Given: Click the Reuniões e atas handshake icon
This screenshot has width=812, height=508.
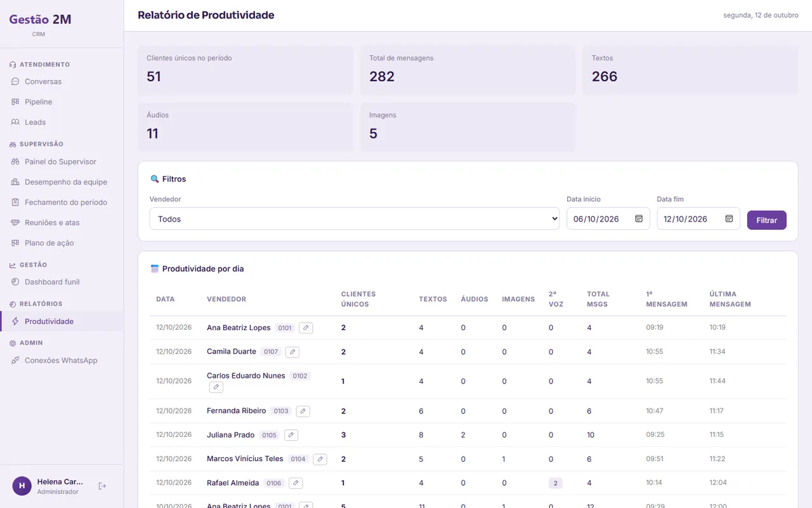Looking at the screenshot, I should coord(15,222).
